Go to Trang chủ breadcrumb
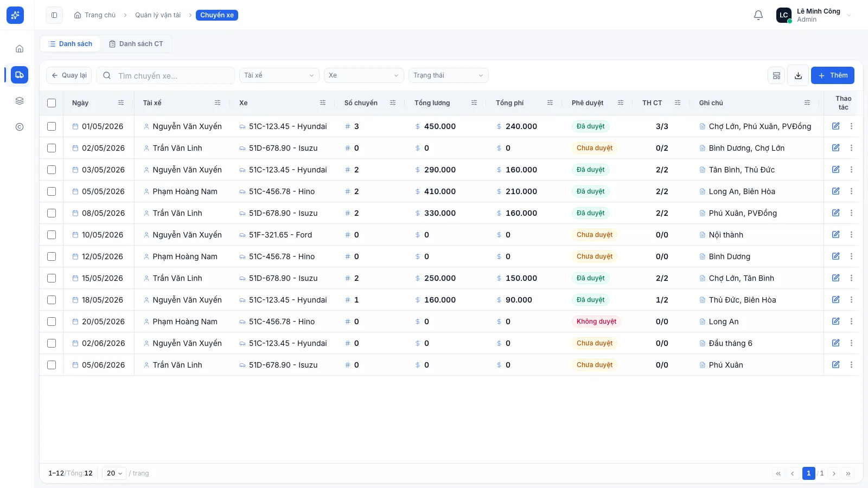The width and height of the screenshot is (868, 488). pos(95,15)
